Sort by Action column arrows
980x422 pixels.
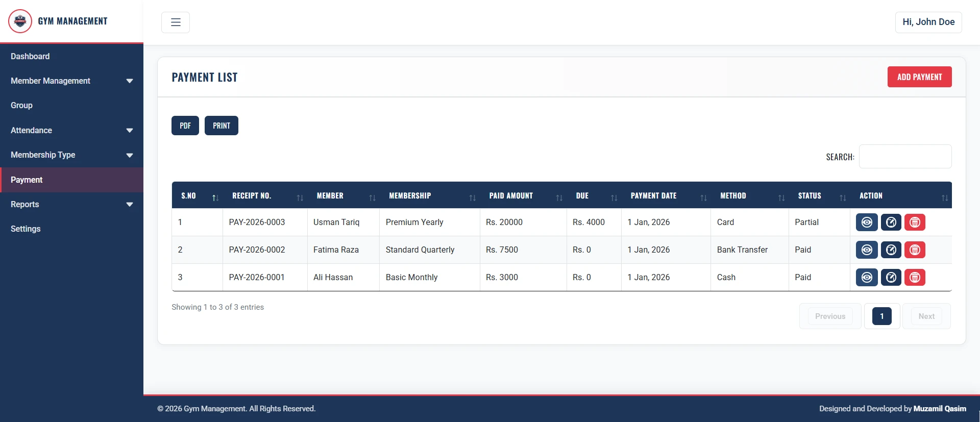(945, 197)
